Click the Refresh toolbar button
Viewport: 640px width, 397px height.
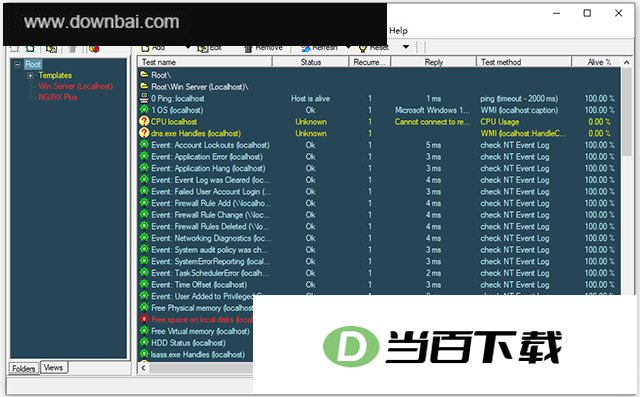[320, 48]
